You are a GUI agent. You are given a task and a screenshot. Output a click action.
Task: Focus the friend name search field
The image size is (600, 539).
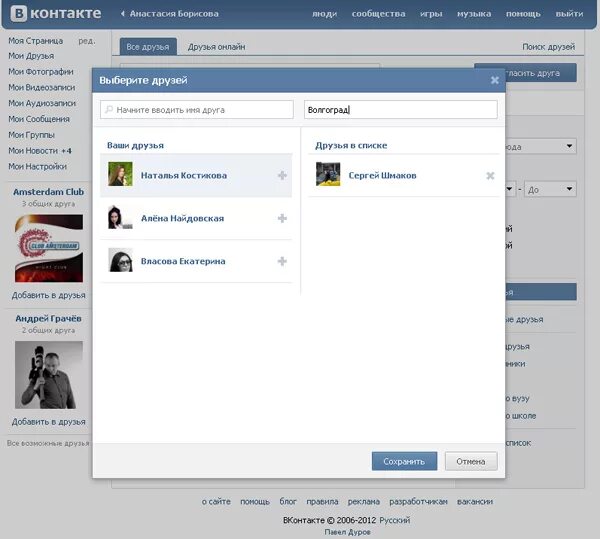197,110
